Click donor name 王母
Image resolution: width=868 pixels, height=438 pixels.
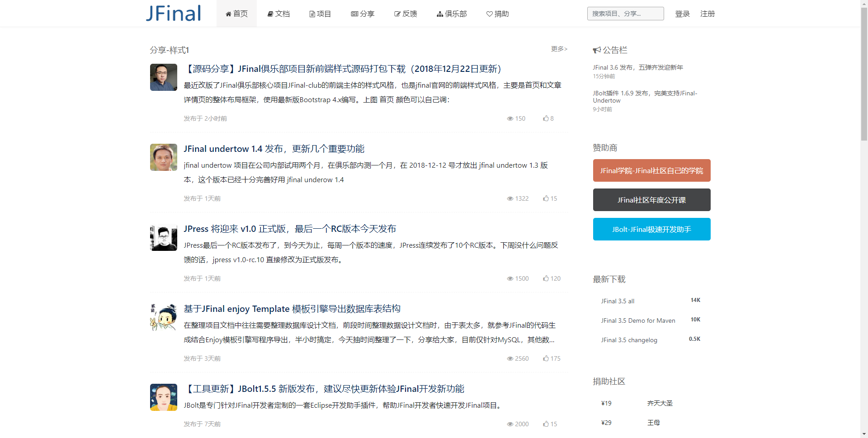point(654,423)
